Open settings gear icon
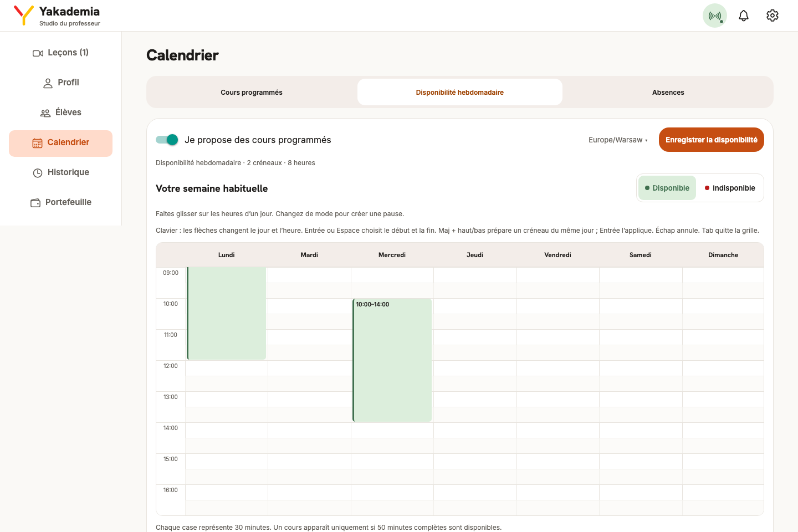Image resolution: width=798 pixels, height=532 pixels. 773,16
